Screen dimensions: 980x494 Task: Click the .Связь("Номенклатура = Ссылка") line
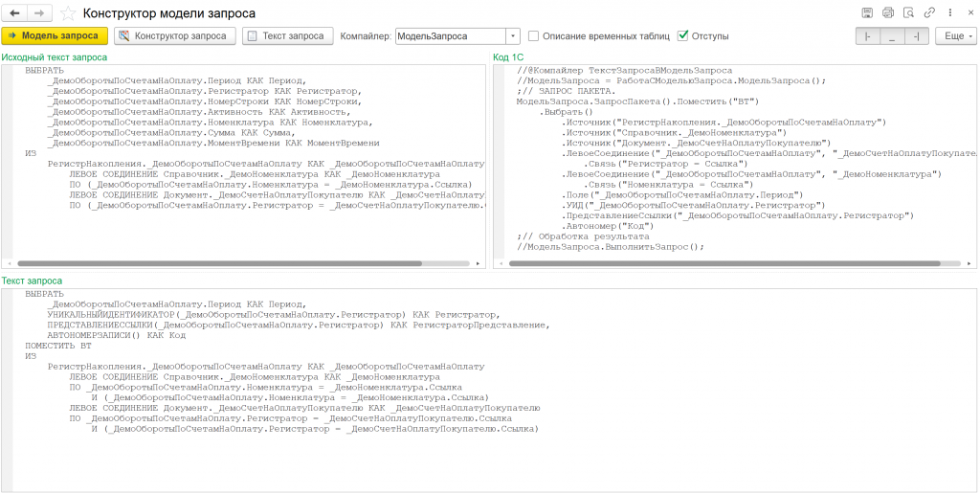coord(668,185)
